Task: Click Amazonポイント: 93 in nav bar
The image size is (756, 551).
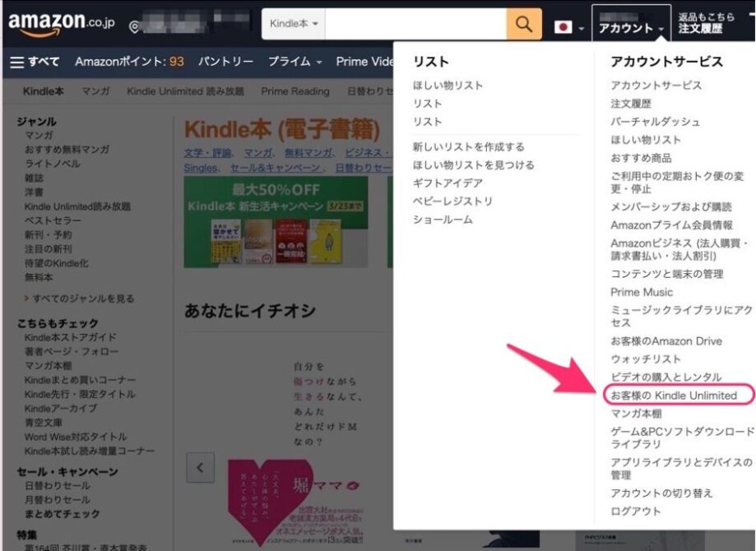Action: coord(129,62)
